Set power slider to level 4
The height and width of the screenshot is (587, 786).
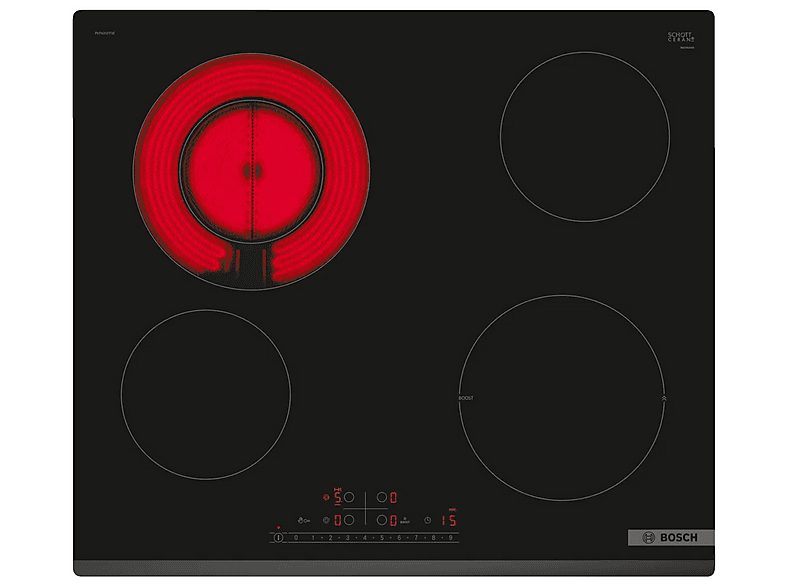point(364,537)
